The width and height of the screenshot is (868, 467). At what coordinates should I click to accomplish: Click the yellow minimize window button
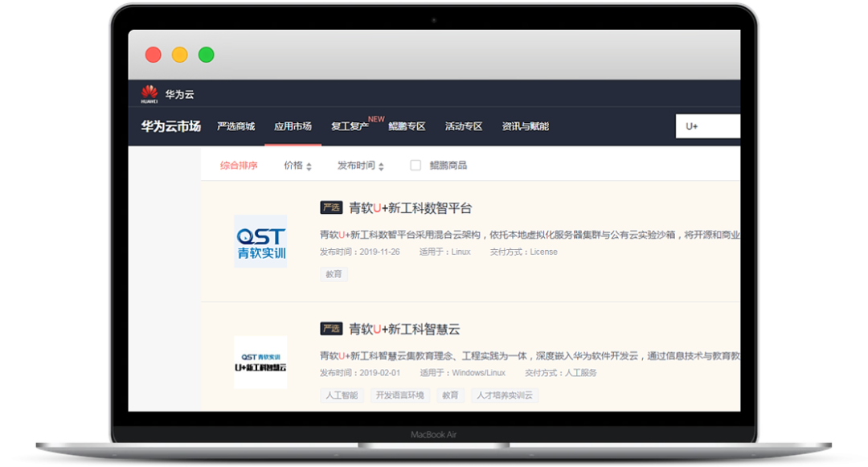180,55
